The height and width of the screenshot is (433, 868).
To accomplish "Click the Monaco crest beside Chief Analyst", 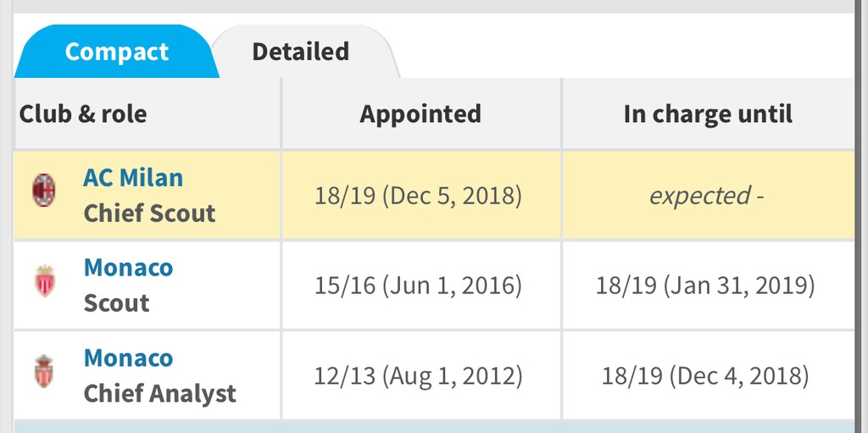I will tap(44, 371).
